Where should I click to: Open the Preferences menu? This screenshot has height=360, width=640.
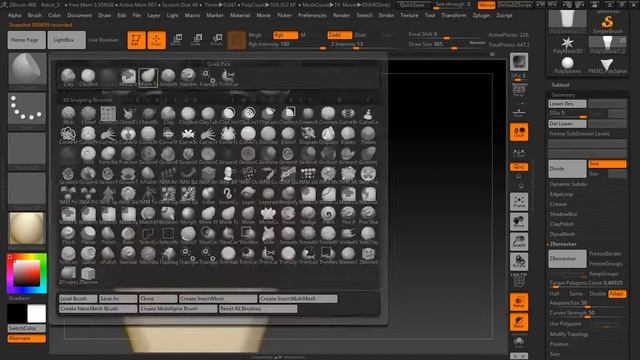312,15
